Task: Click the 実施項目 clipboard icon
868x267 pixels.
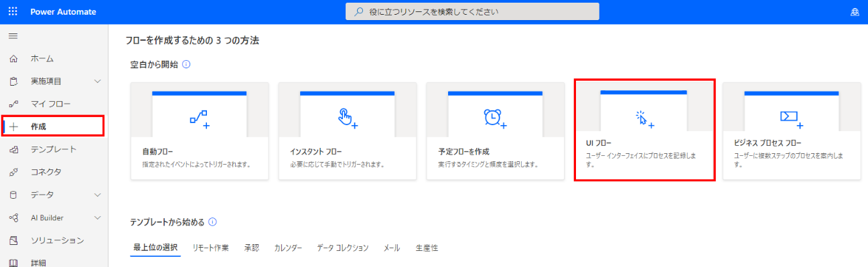Action: 13,82
